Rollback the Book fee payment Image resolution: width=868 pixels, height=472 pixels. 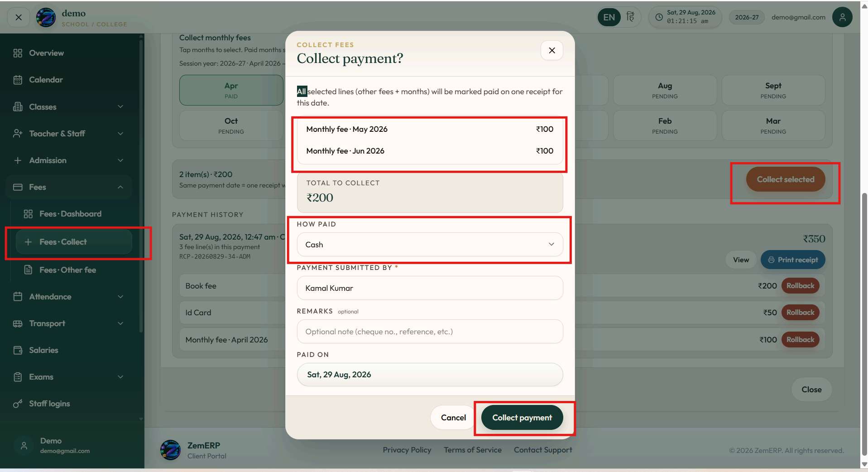(800, 286)
